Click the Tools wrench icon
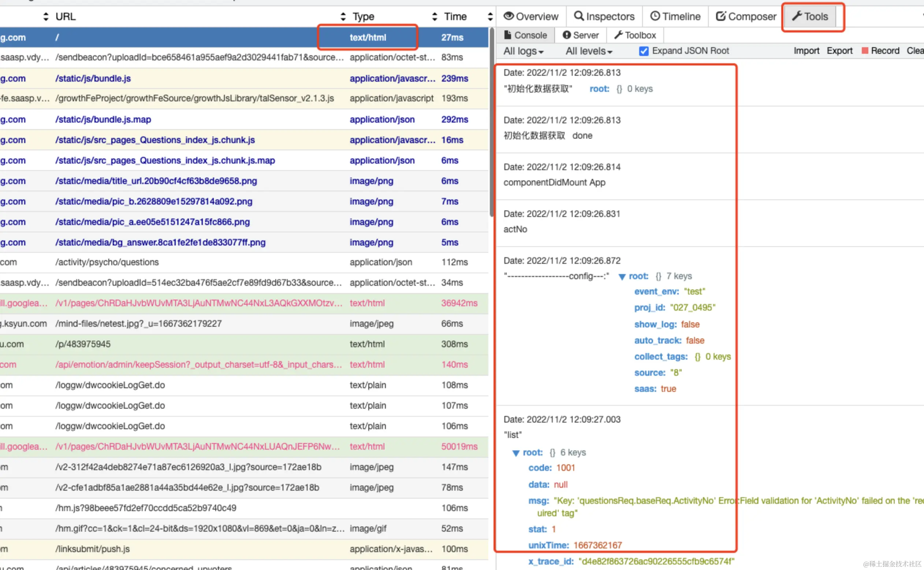Viewport: 924px width, 570px height. click(796, 16)
